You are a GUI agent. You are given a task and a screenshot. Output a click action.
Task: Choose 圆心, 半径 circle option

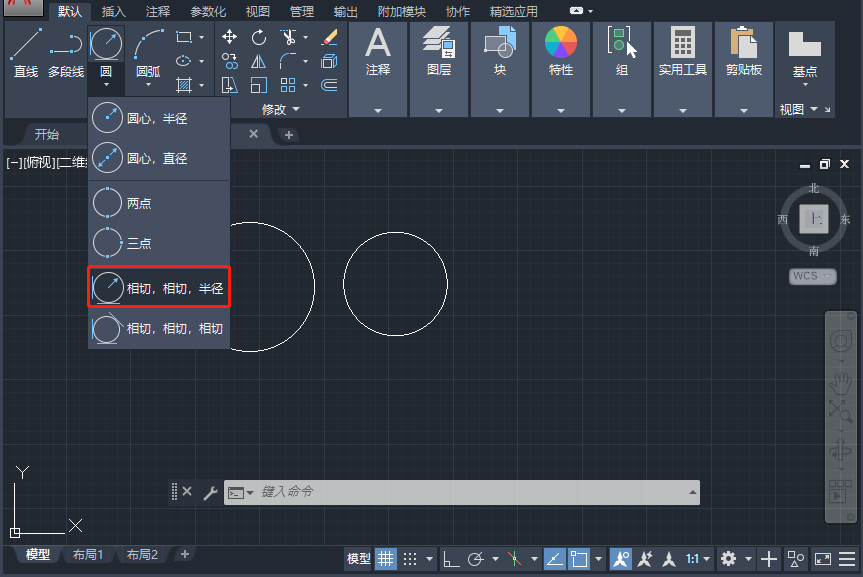click(x=159, y=118)
